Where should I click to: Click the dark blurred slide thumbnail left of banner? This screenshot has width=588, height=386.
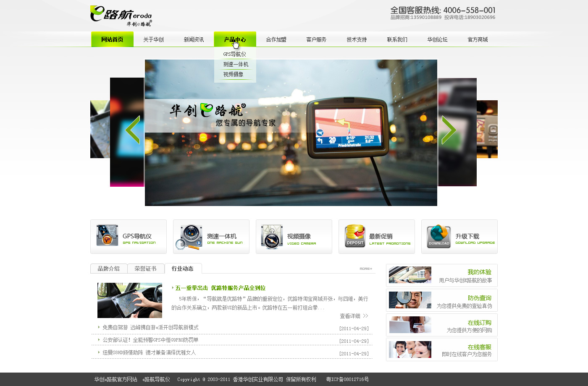pyautogui.click(x=127, y=132)
